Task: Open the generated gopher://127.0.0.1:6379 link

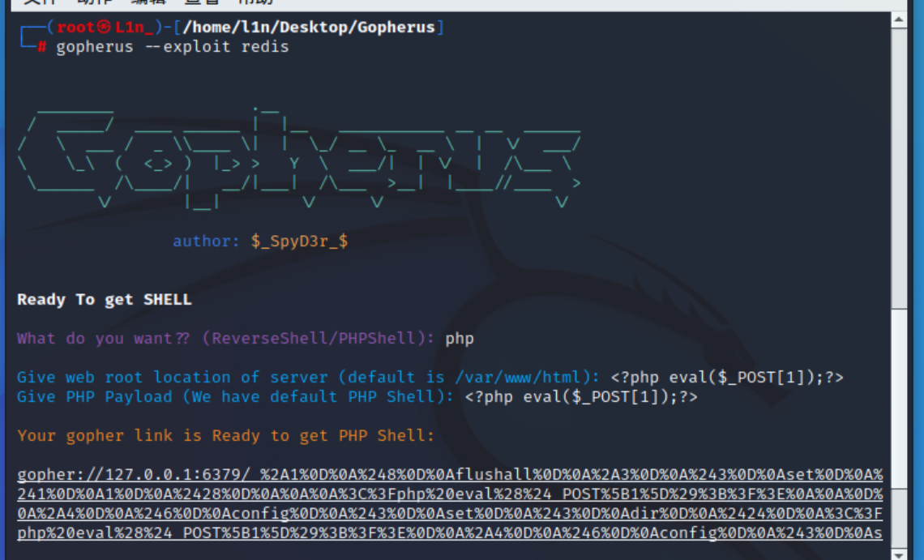Action: coord(450,503)
